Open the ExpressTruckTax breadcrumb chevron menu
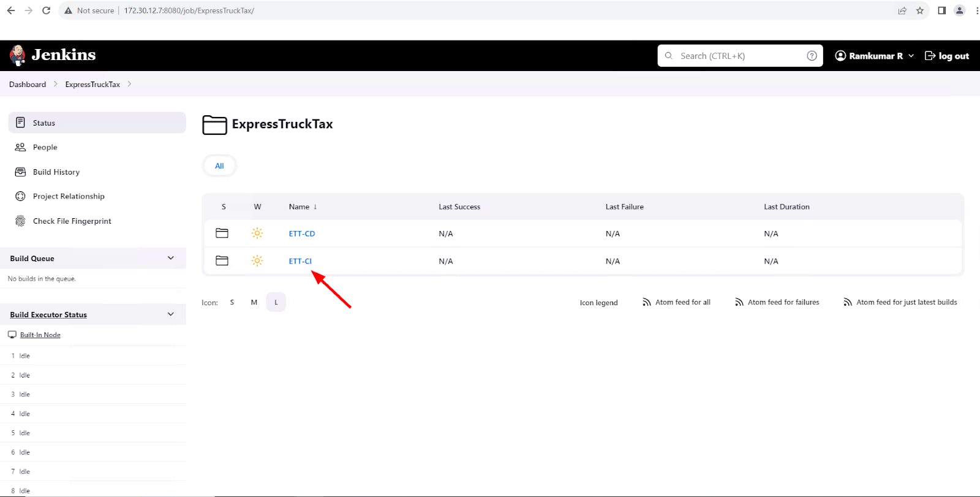The width and height of the screenshot is (980, 497). (x=129, y=84)
